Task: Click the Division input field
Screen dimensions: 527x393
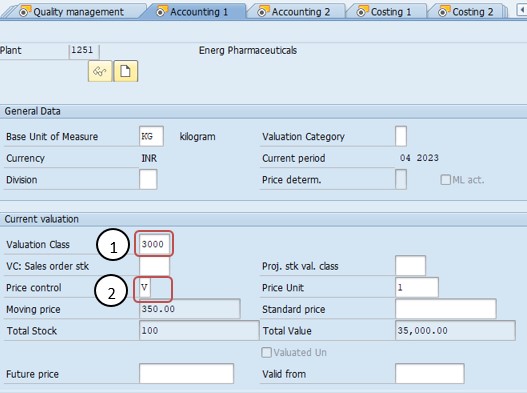Action: point(148,180)
